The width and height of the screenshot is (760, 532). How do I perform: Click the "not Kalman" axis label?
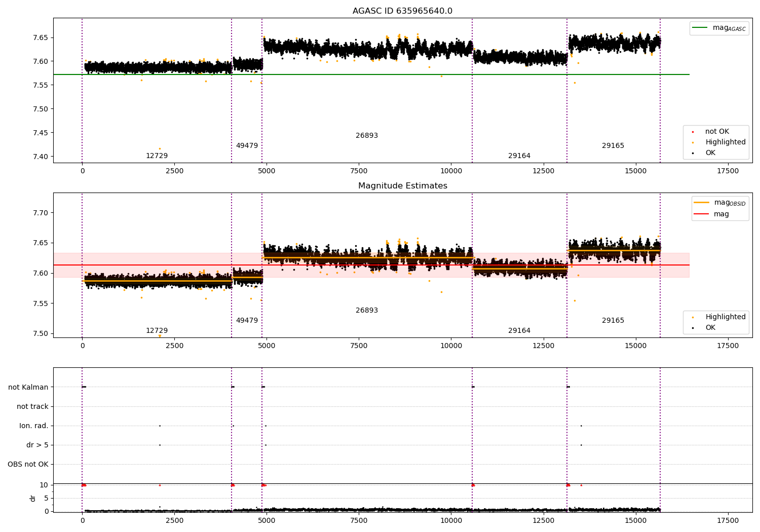point(28,388)
